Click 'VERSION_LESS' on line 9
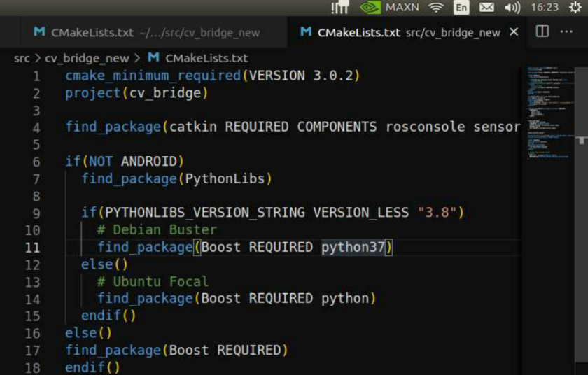The width and height of the screenshot is (588, 375). coord(360,213)
